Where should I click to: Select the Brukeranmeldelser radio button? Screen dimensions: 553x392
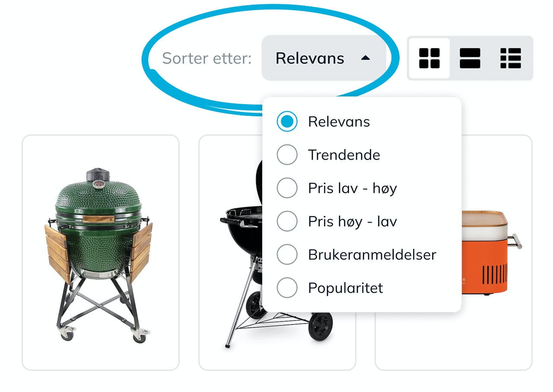coord(287,255)
